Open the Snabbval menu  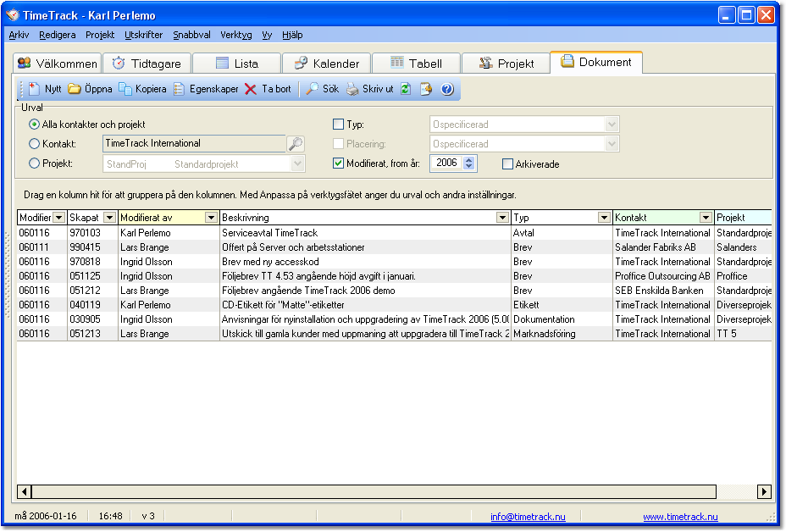[191, 35]
